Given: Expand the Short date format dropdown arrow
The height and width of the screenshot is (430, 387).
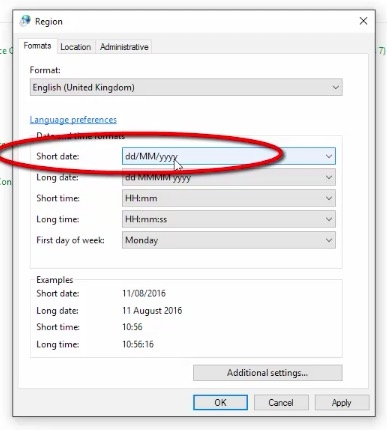Looking at the screenshot, I should tap(329, 156).
